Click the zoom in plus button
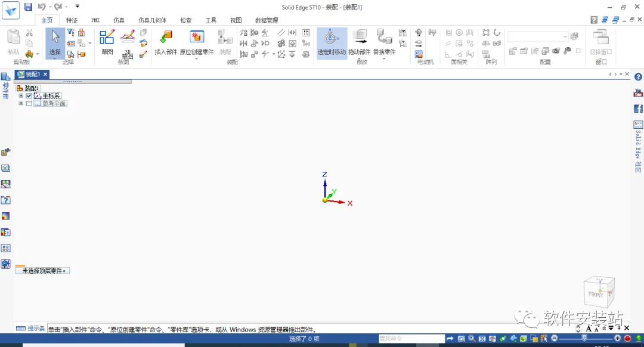Image resolution: width=644 pixels, height=347 pixels. tap(617, 339)
